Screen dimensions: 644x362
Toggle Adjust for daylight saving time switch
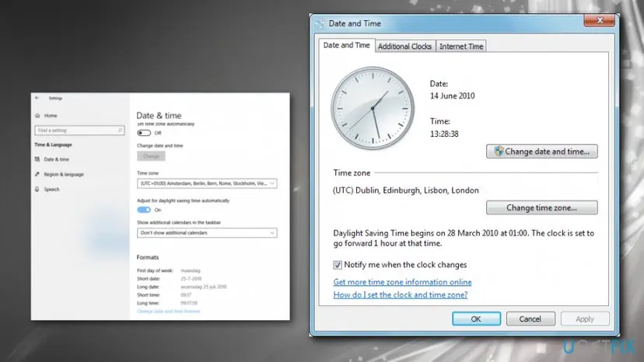(144, 210)
